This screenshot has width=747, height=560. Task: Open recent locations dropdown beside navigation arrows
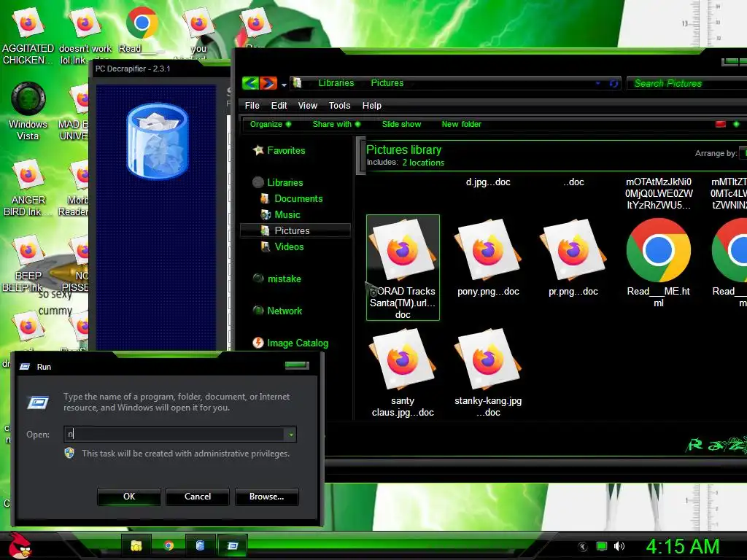tap(284, 85)
